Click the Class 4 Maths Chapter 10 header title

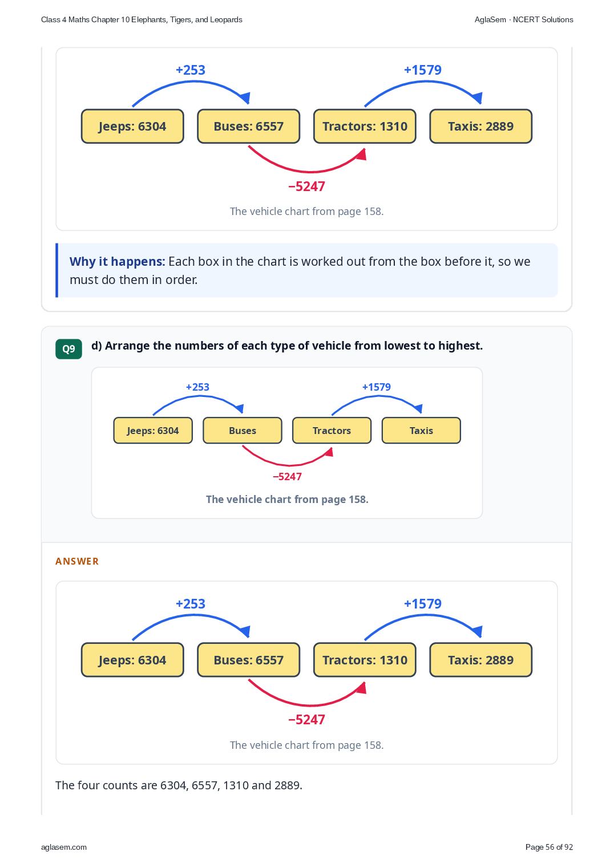[142, 19]
